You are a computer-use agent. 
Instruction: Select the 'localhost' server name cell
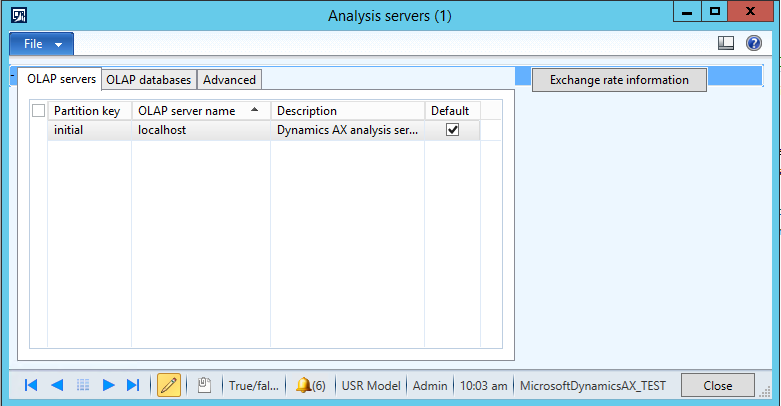[201, 130]
